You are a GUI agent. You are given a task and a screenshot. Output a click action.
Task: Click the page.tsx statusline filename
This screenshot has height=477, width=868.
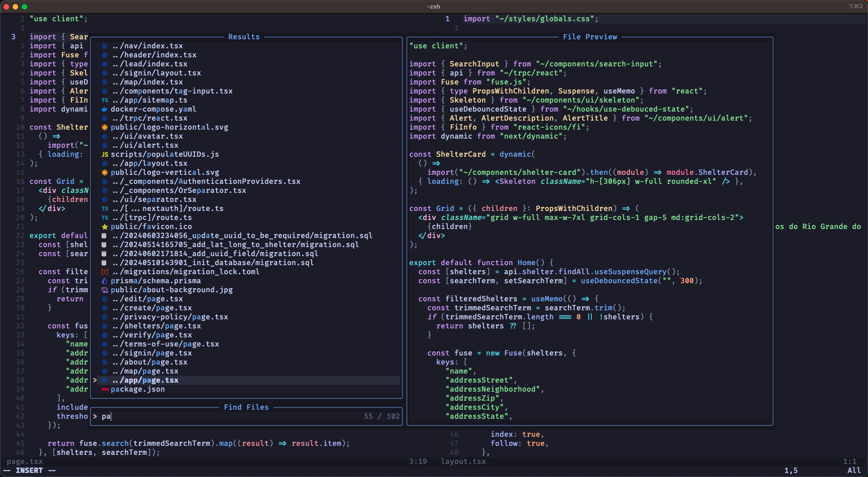click(25, 462)
